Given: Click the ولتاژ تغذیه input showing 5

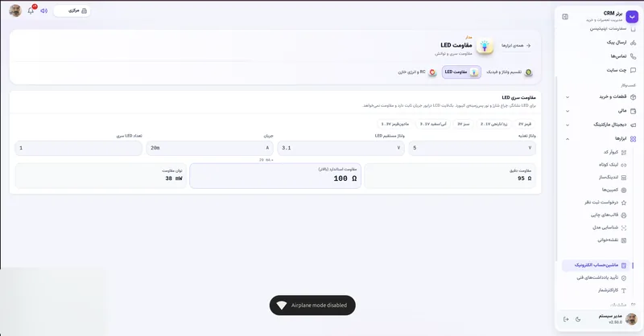Looking at the screenshot, I should pyautogui.click(x=472, y=148).
